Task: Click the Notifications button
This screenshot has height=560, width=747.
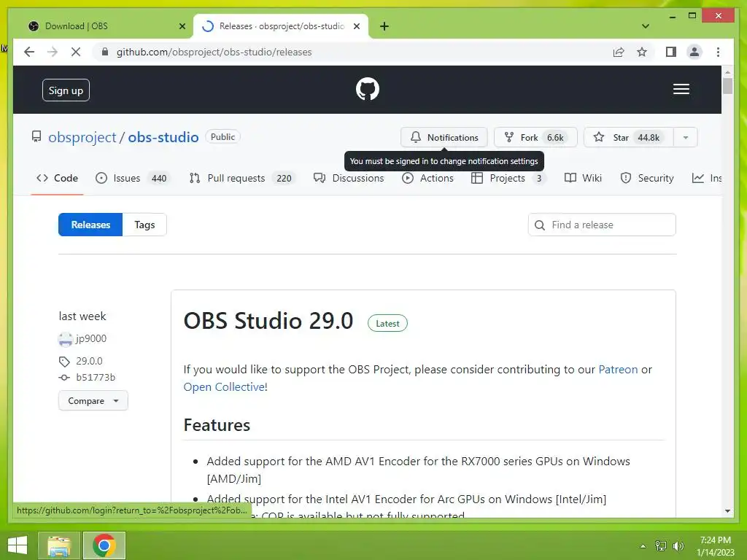Action: (x=444, y=138)
